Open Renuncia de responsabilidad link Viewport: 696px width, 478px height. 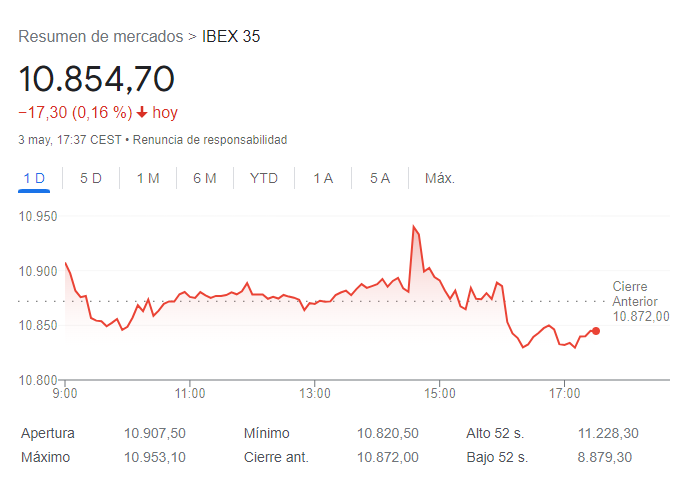210,140
